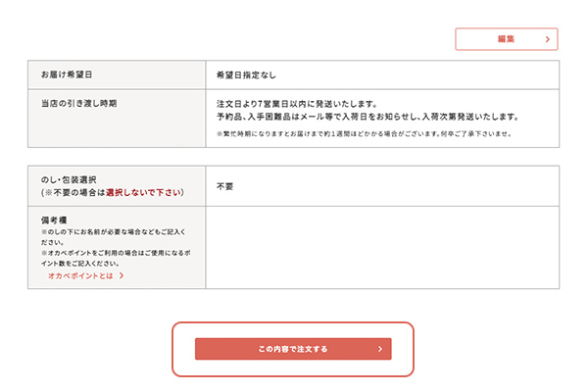Image resolution: width=588 pixels, height=392 pixels.
Task: Click the 編集 edit button
Action: pos(506,39)
